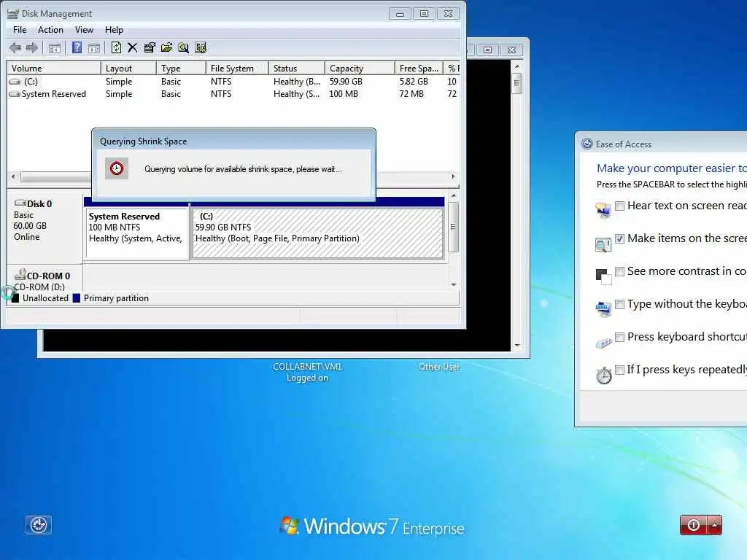Open shut down options arrow menu
Image resolution: width=747 pixels, height=560 pixels.
[715, 525]
